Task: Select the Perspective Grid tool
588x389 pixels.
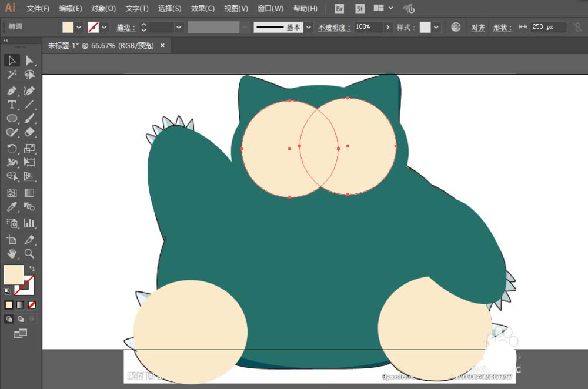Action: pos(29,176)
